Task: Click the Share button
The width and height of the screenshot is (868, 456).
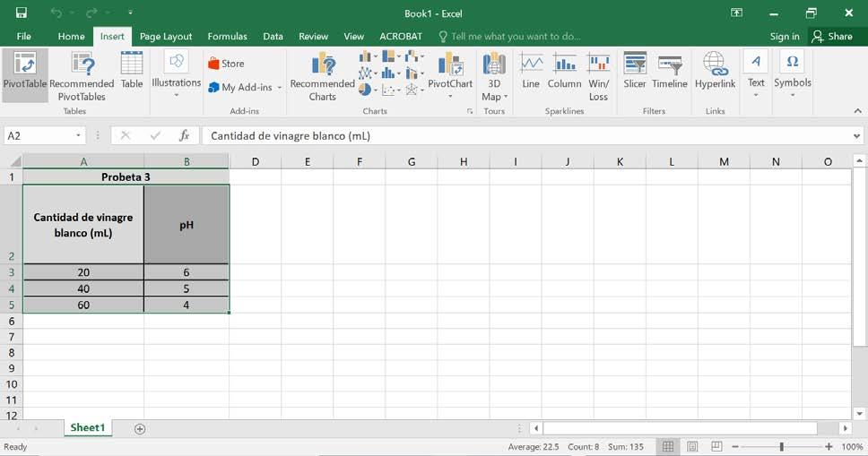Action: [832, 37]
